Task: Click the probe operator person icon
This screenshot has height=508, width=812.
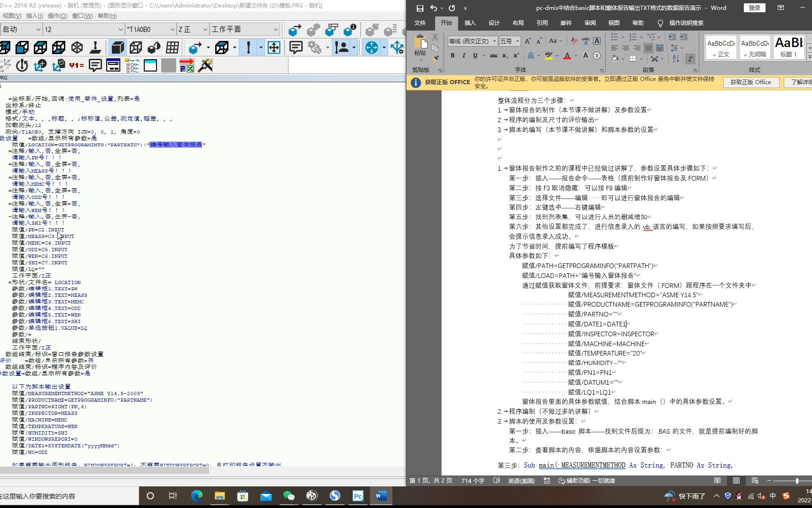Action: 342,48
